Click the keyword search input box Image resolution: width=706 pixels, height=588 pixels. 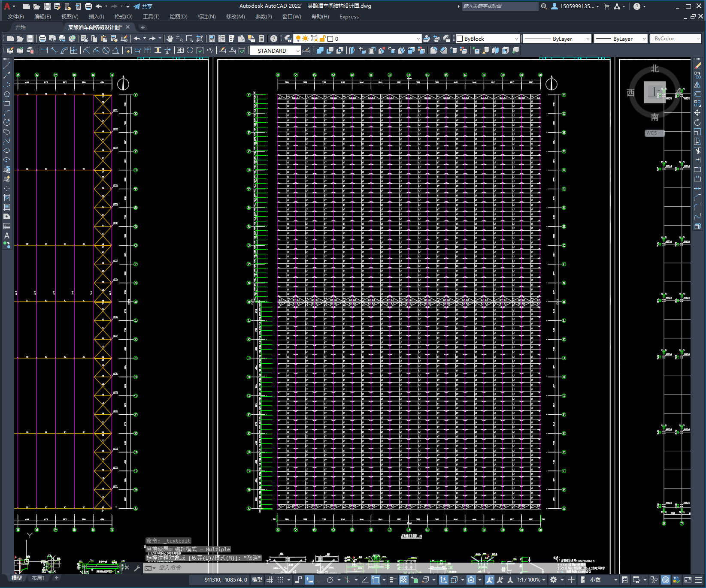(500, 6)
